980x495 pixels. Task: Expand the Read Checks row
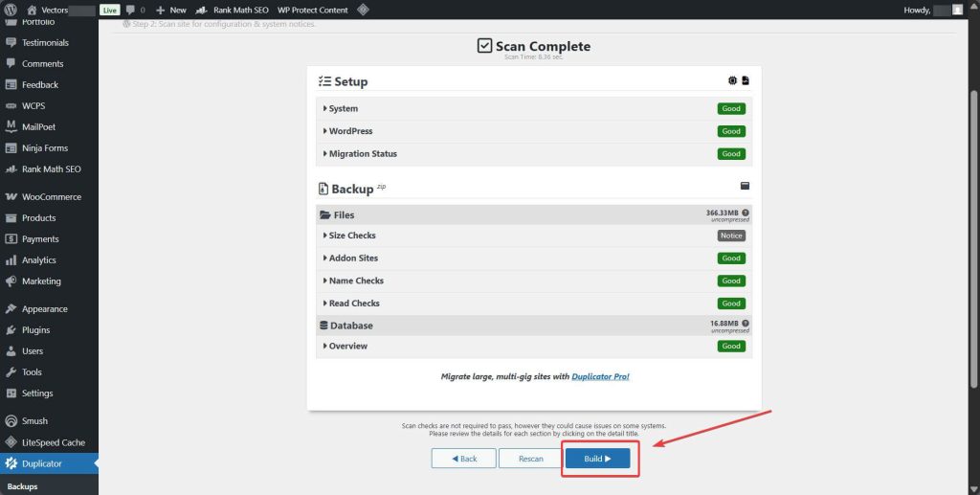[x=534, y=304]
